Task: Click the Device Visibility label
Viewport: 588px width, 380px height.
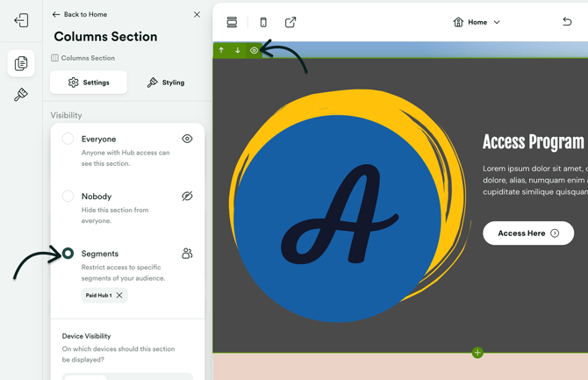Action: [86, 336]
